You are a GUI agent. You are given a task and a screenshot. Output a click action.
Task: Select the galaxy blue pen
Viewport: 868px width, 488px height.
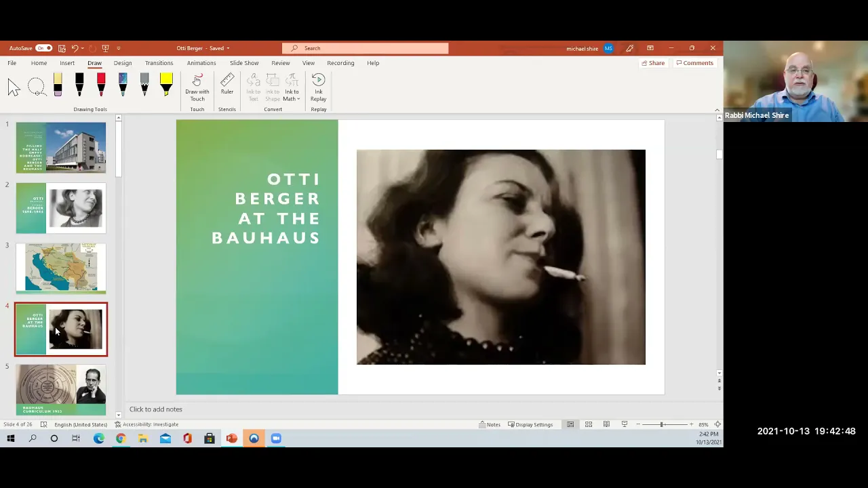(123, 85)
